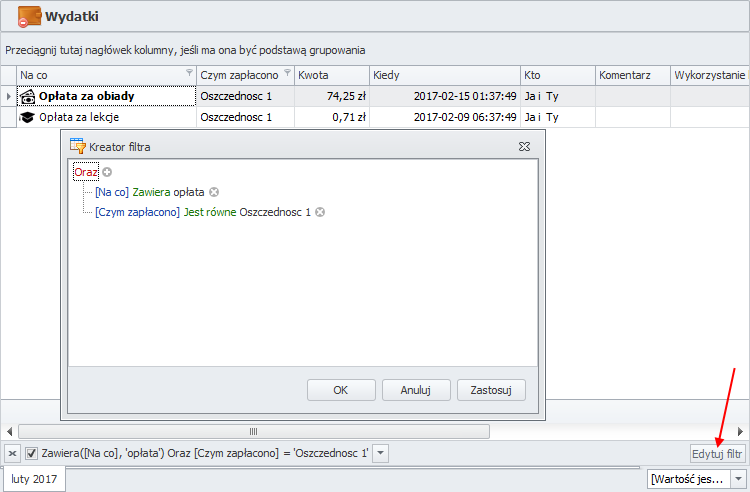
Task: Close the Kreator filtra dialog
Action: (524, 146)
